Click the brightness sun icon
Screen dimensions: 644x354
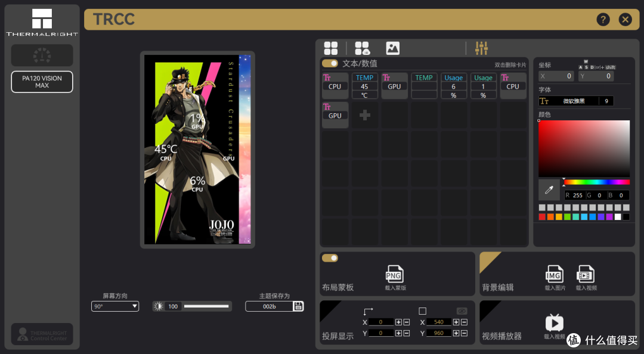[x=159, y=306]
